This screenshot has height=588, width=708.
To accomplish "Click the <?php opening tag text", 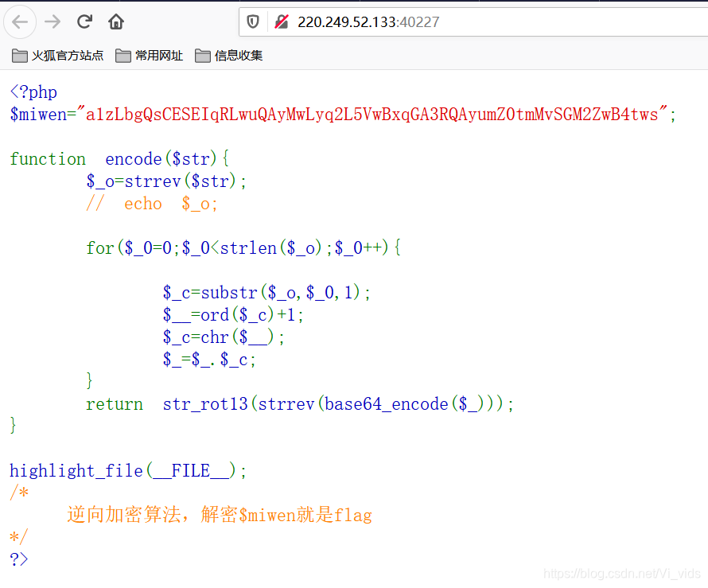I will (33, 92).
